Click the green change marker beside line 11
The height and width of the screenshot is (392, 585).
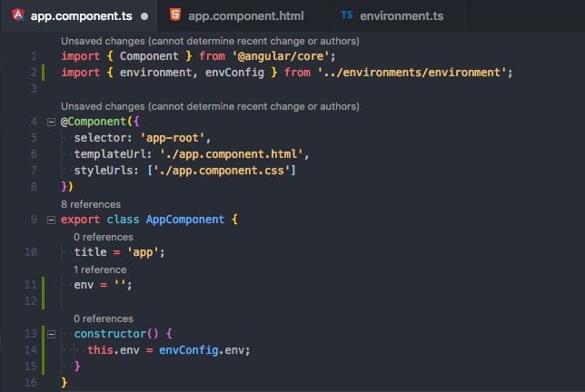[x=44, y=285]
